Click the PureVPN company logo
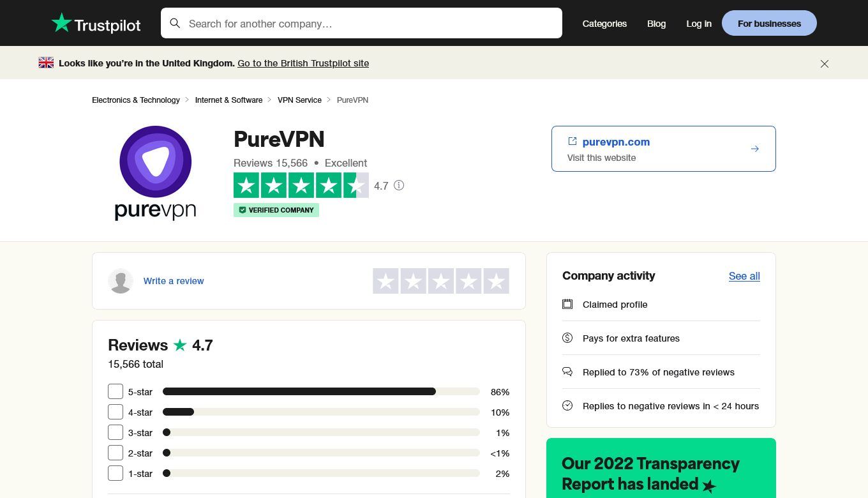 point(155,173)
